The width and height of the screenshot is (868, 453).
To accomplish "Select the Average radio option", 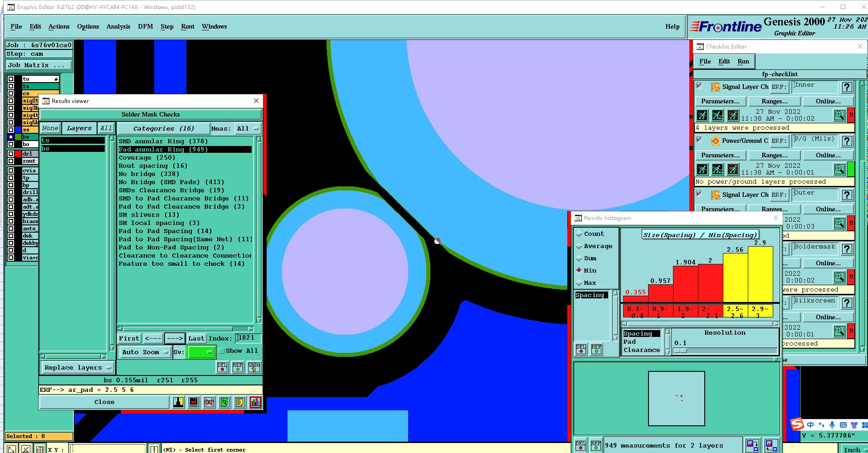I will pyautogui.click(x=579, y=246).
